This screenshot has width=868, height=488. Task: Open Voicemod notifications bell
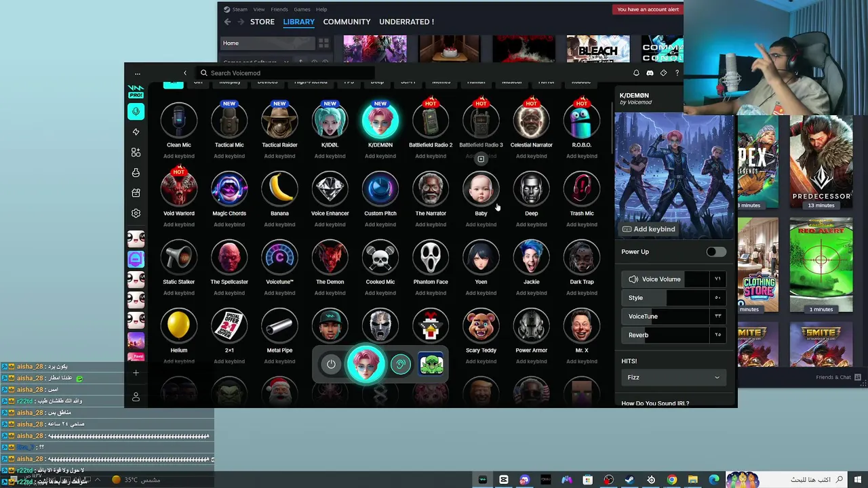coord(636,73)
